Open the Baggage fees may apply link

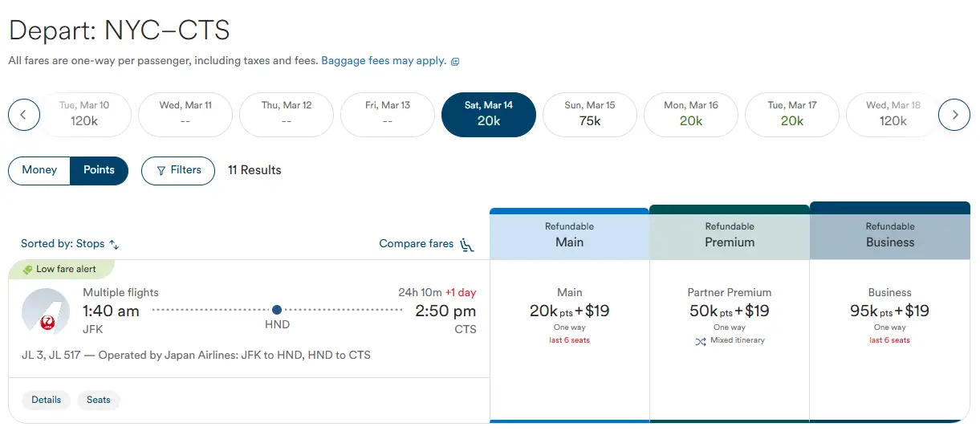pyautogui.click(x=384, y=61)
